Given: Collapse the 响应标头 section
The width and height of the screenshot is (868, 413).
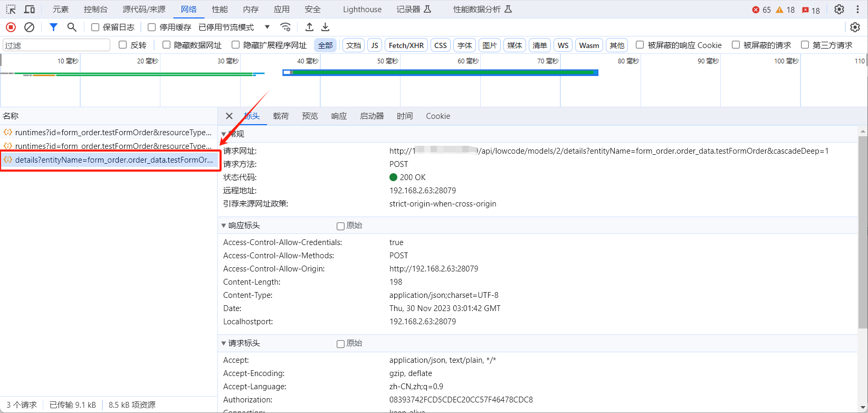Looking at the screenshot, I should pos(224,226).
